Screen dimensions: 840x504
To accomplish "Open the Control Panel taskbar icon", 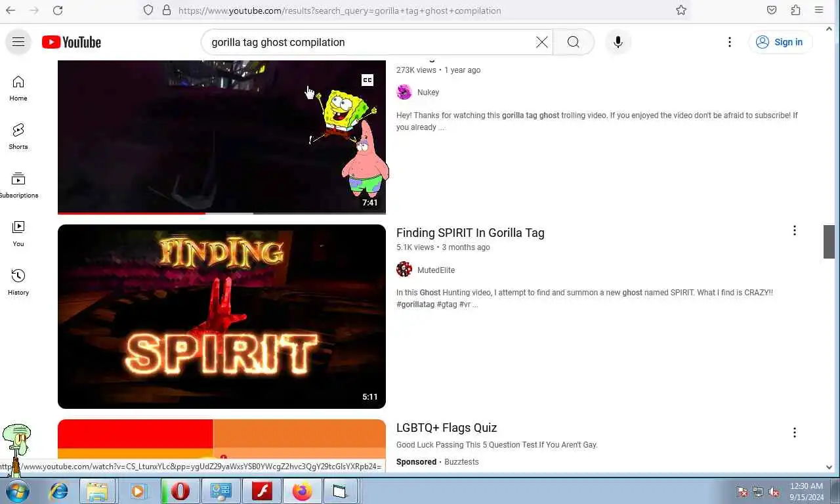I will (x=220, y=491).
